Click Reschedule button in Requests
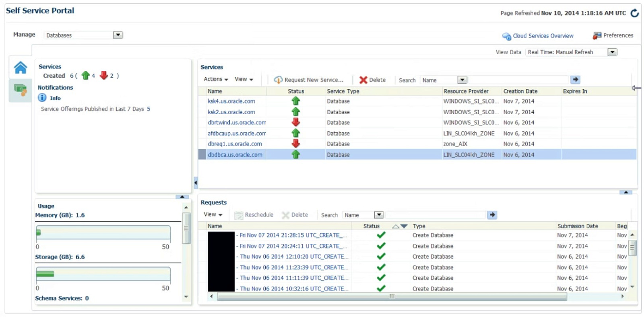 click(x=254, y=215)
